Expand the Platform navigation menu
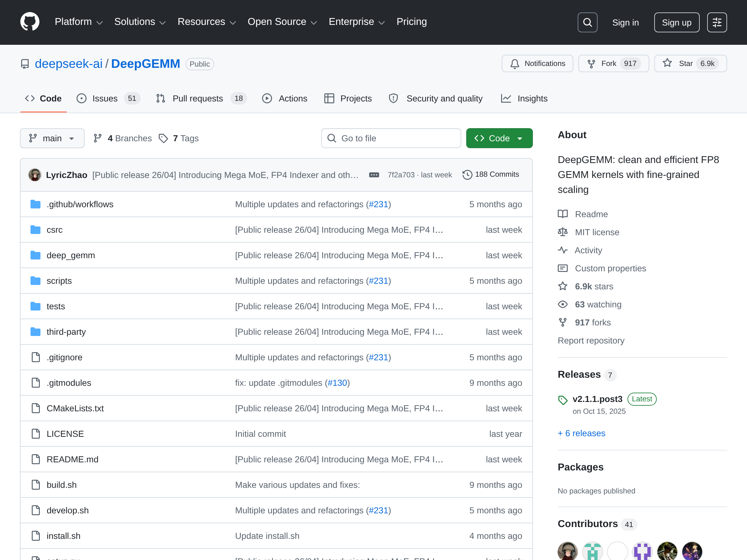Image resolution: width=747 pixels, height=560 pixels. [x=78, y=22]
